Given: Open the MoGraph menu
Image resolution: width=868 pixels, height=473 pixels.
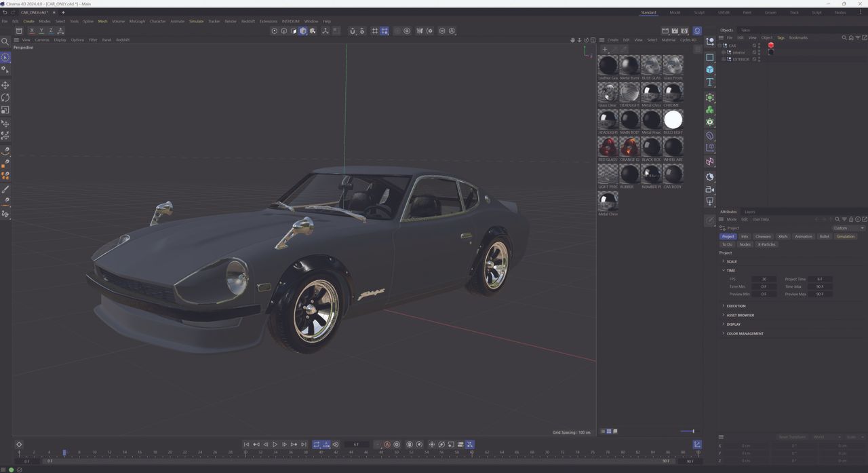Looking at the screenshot, I should point(137,21).
